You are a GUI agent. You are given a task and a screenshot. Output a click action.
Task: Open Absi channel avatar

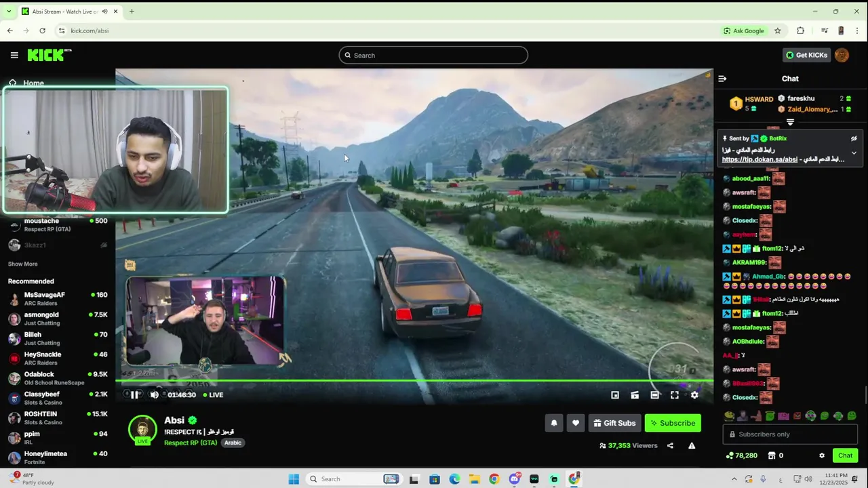coord(142,430)
